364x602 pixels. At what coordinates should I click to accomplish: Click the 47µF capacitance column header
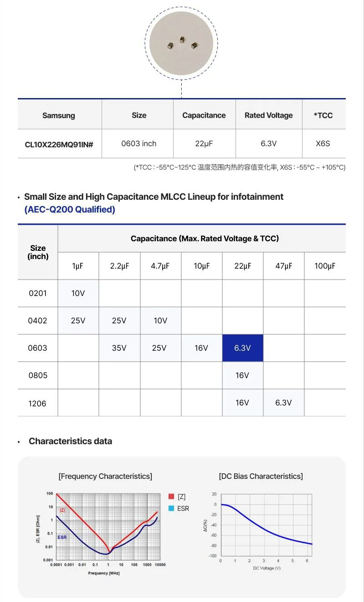coord(283,266)
